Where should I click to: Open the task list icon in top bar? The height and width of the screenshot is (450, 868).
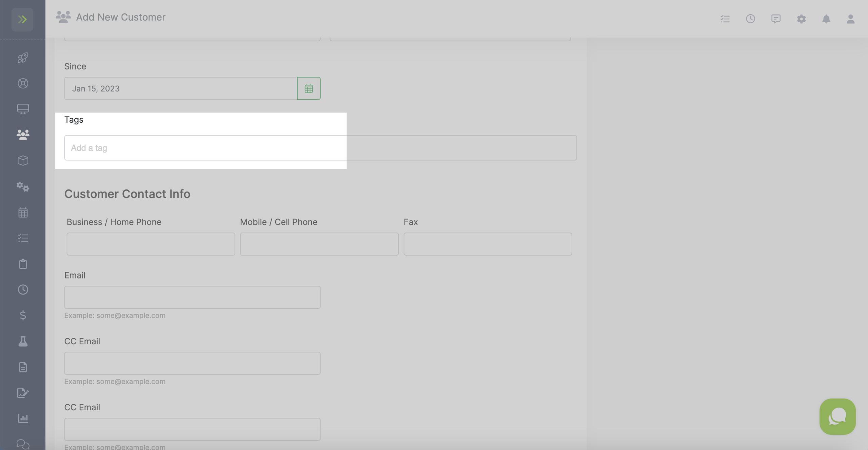point(725,19)
